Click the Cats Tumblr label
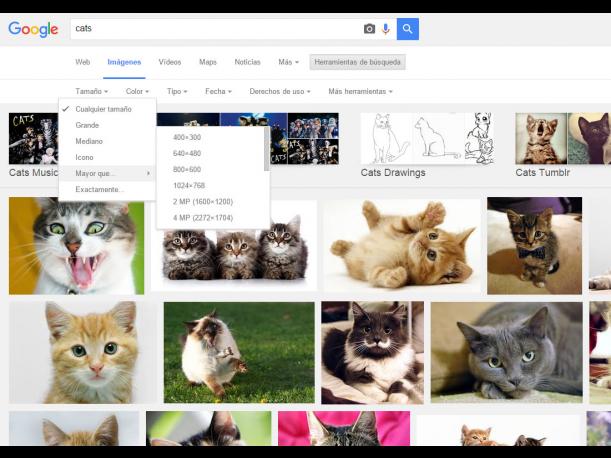This screenshot has height=458, width=611. pyautogui.click(x=542, y=173)
